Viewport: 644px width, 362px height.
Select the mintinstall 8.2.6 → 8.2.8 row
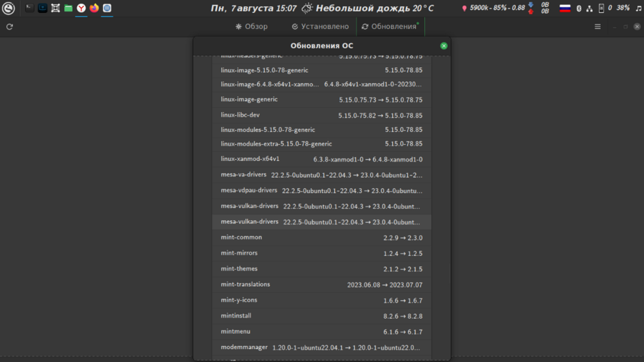321,316
